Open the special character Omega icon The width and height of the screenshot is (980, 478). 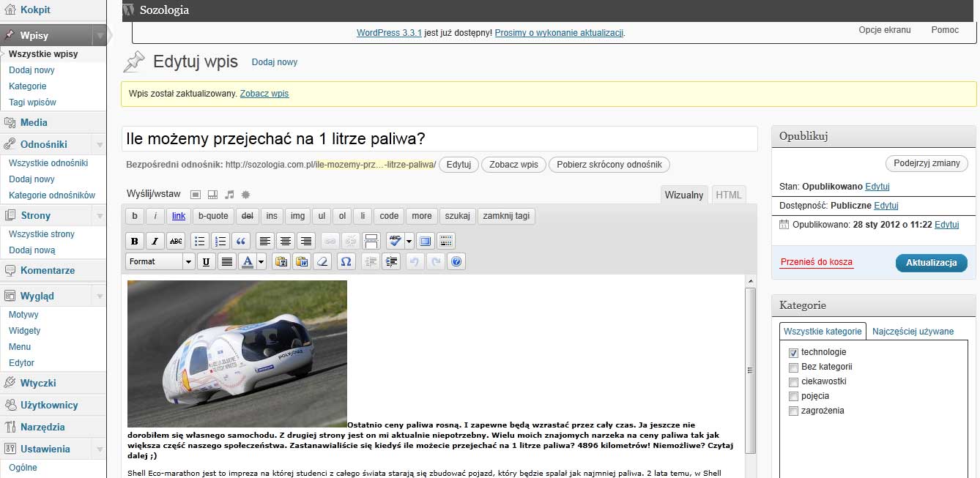[x=346, y=261]
